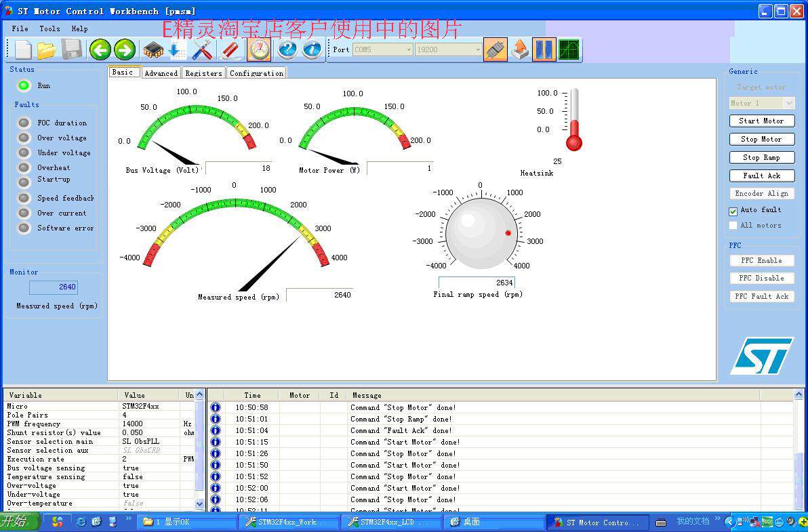This screenshot has width=808, height=532.
Task: Click the PFC Disable button
Action: [x=762, y=278]
